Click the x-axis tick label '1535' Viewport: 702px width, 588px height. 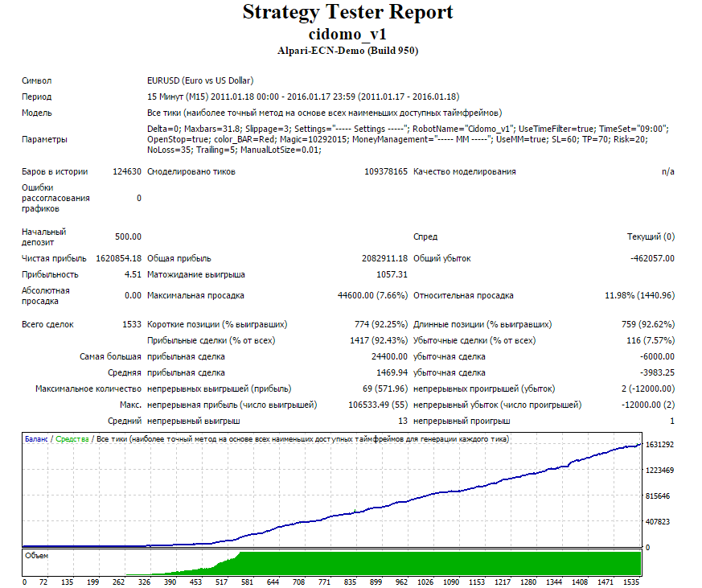tap(631, 582)
